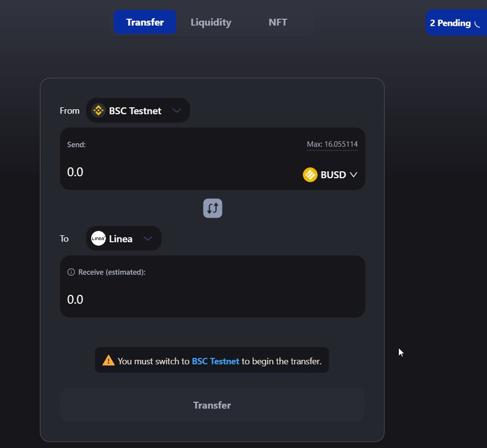This screenshot has width=487, height=448.
Task: Select the BSC Testnet source chain name
Action: click(x=135, y=111)
